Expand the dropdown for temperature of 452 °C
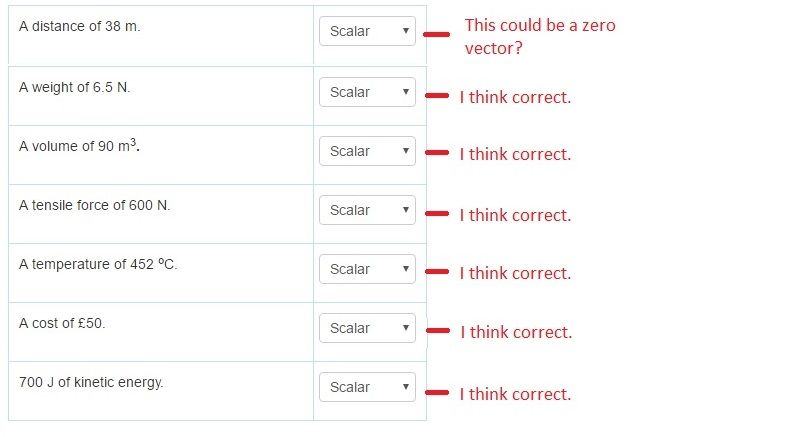 [367, 269]
